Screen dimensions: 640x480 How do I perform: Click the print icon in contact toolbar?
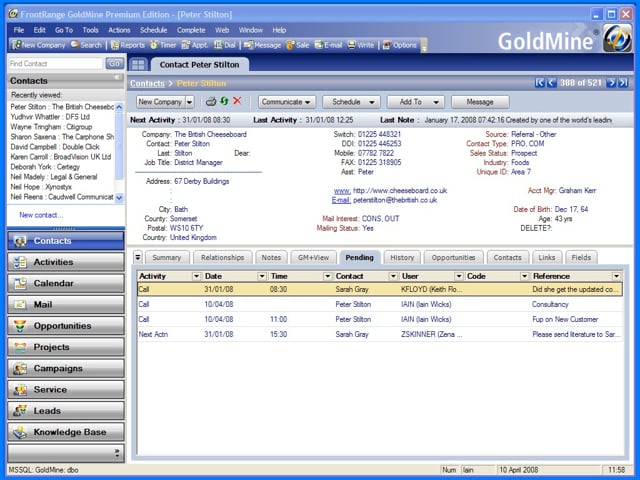coord(211,101)
